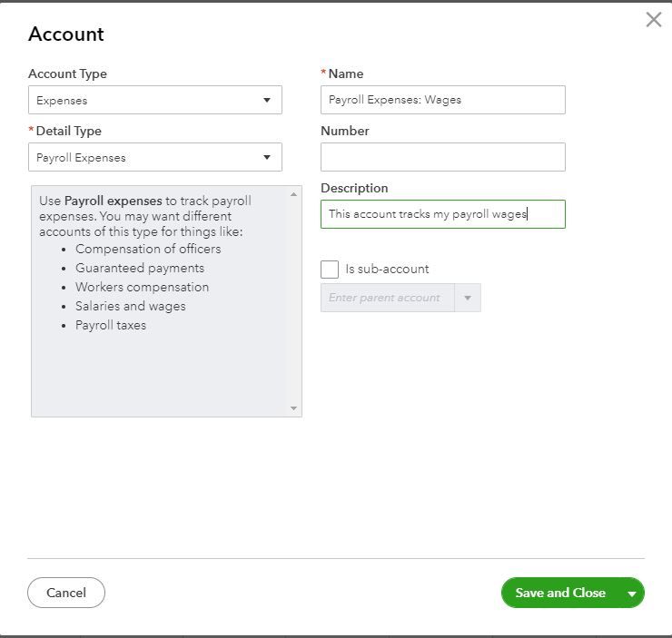Open the parent account dropdown arrow
The image size is (672, 638).
click(x=468, y=298)
